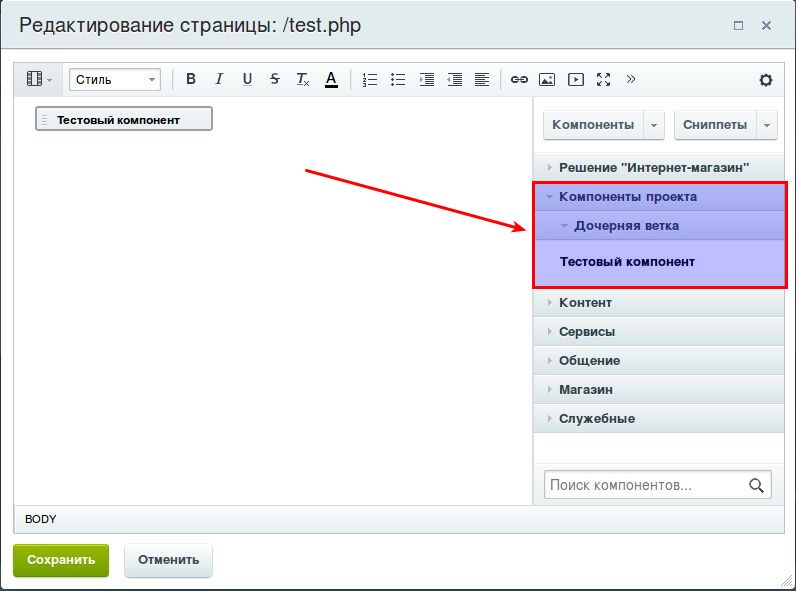Screen dimensions: 796x591
Task: Increase paragraph indent
Action: point(426,79)
